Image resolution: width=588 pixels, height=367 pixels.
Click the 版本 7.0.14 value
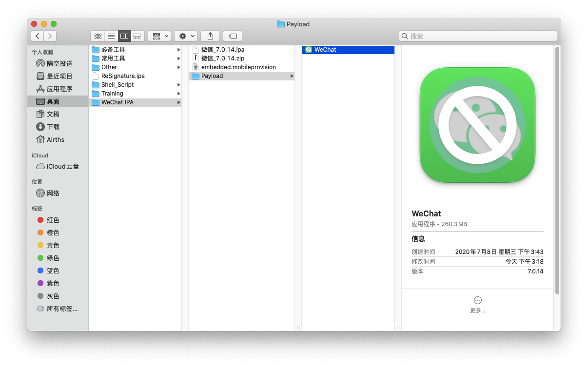point(535,271)
